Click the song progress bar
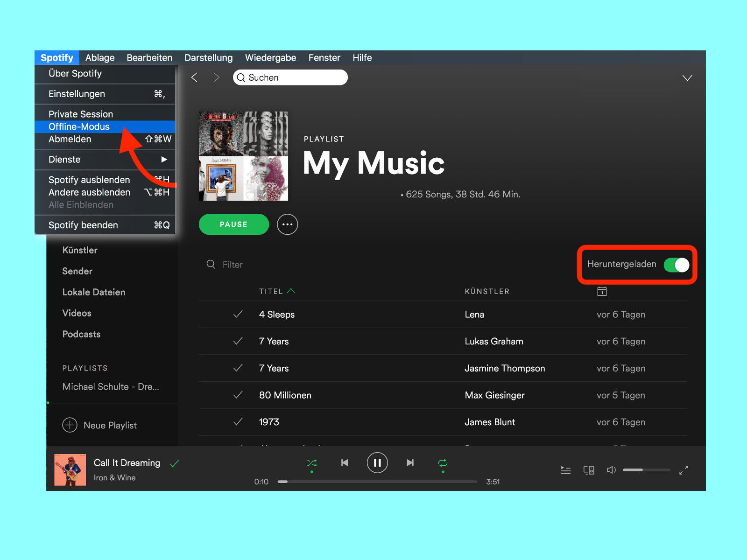This screenshot has height=560, width=747. (x=377, y=482)
